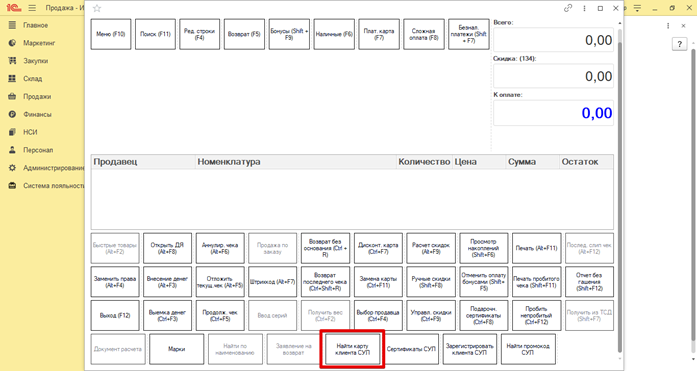The image size is (698, 372).
Task: Copy link via the chain icon
Action: click(568, 8)
